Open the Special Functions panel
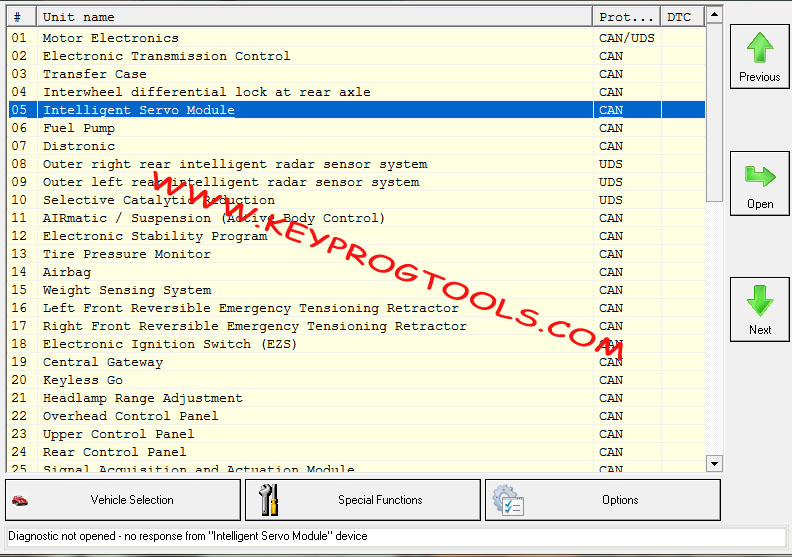The height and width of the screenshot is (557, 792). [380, 500]
